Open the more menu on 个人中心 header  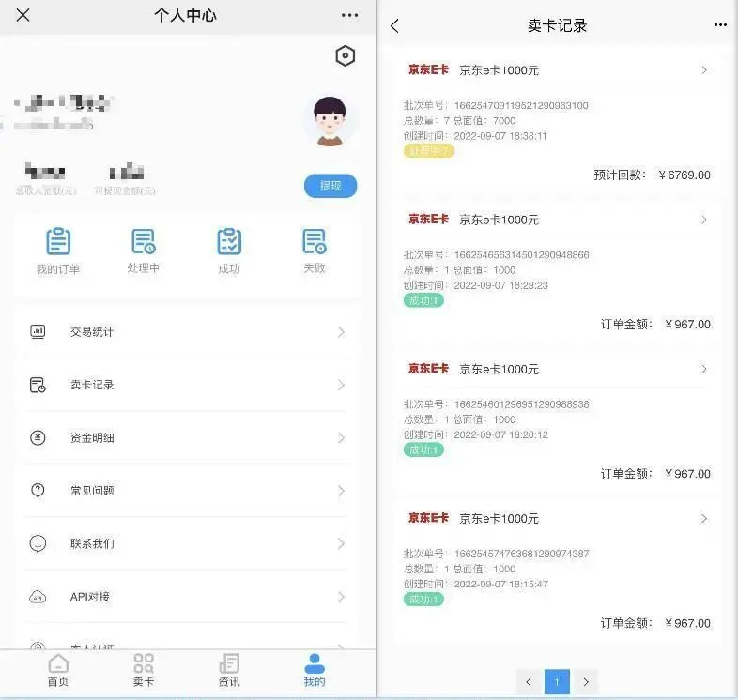(349, 16)
